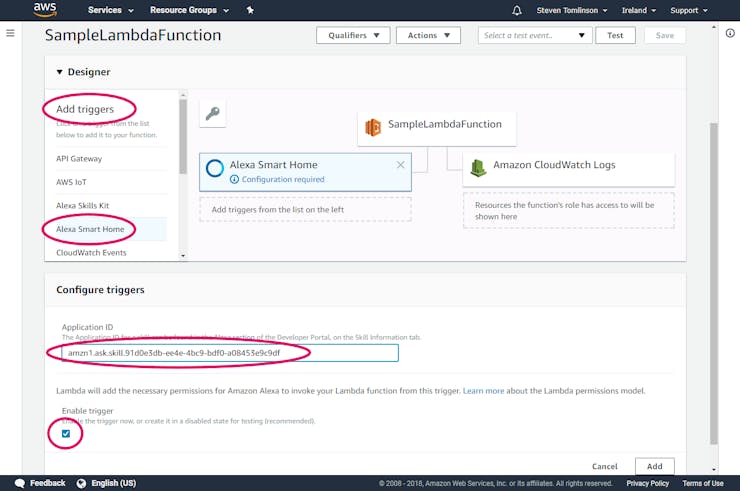Remove the Alexa Smart Home trigger

click(x=400, y=165)
